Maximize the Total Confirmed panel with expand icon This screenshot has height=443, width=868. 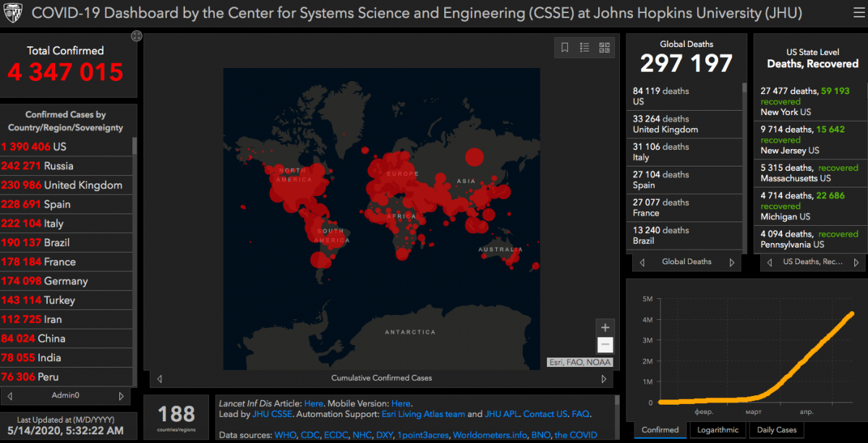137,36
